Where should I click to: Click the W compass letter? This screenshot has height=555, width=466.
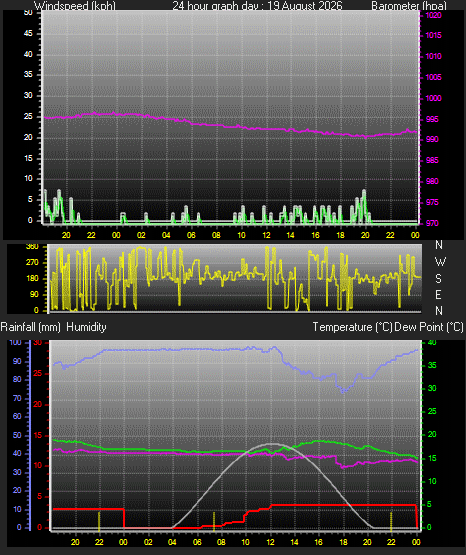[x=440, y=262]
